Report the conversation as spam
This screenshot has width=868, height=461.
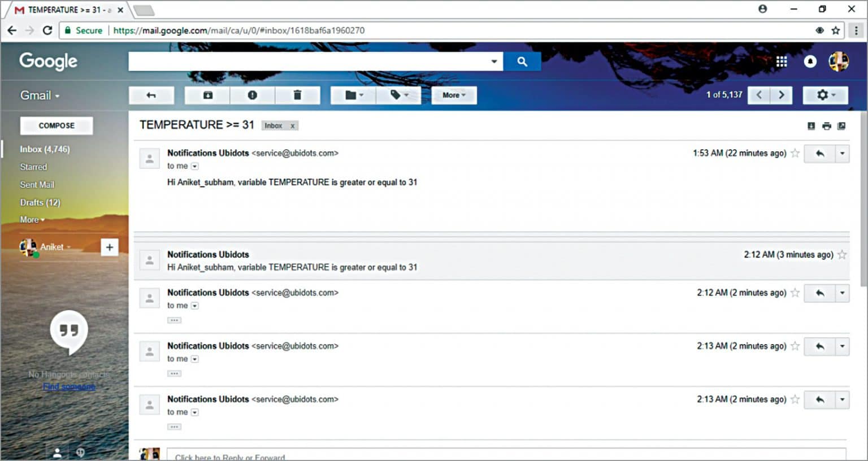click(252, 95)
